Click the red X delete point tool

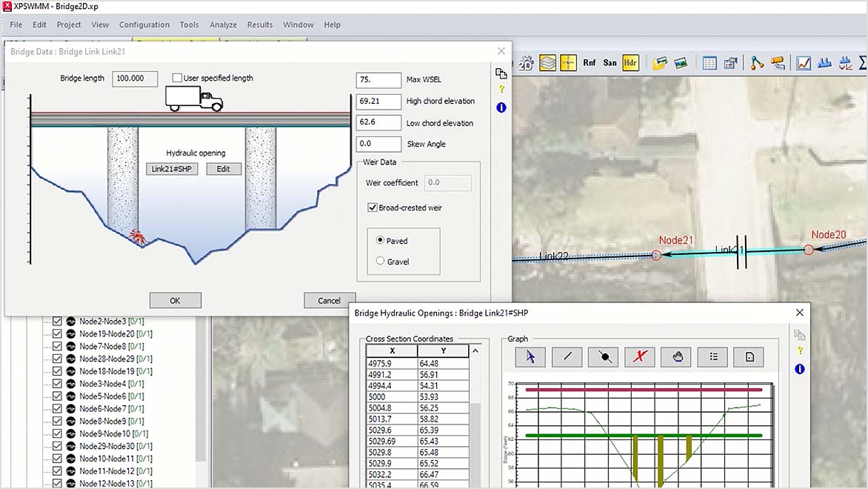[x=640, y=356]
